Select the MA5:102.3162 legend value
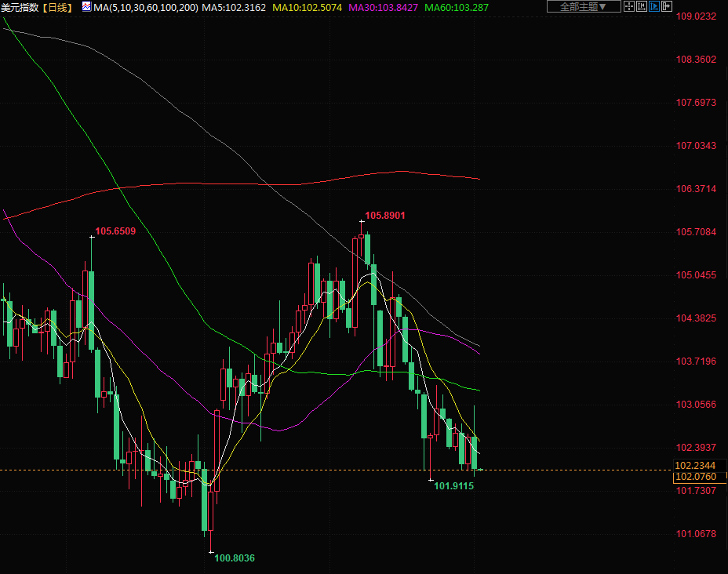The image size is (728, 574). pos(234,7)
